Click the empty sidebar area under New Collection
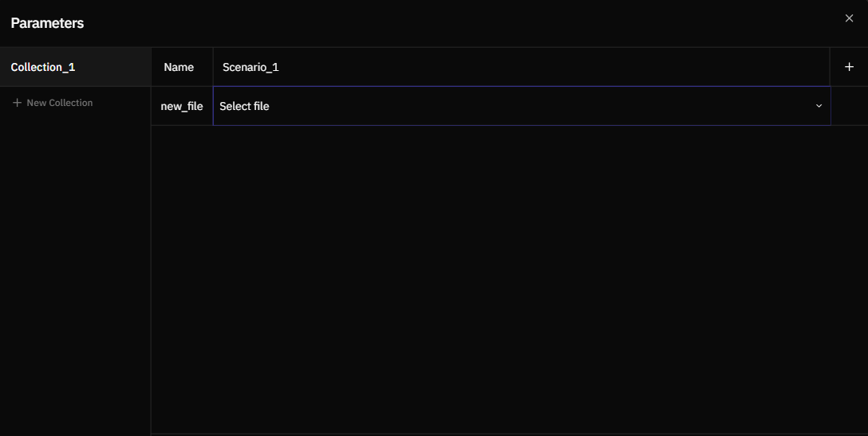The height and width of the screenshot is (436, 868). tap(75, 271)
